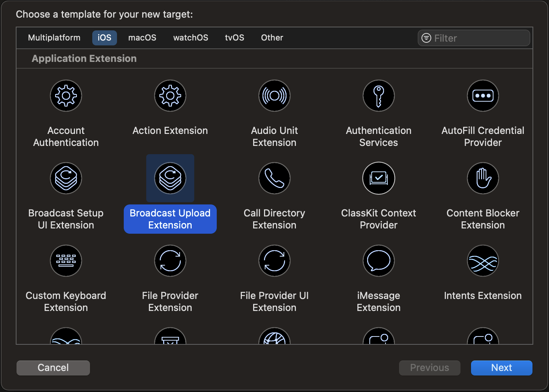549x392 pixels.
Task: Click the Next button
Action: point(502,368)
